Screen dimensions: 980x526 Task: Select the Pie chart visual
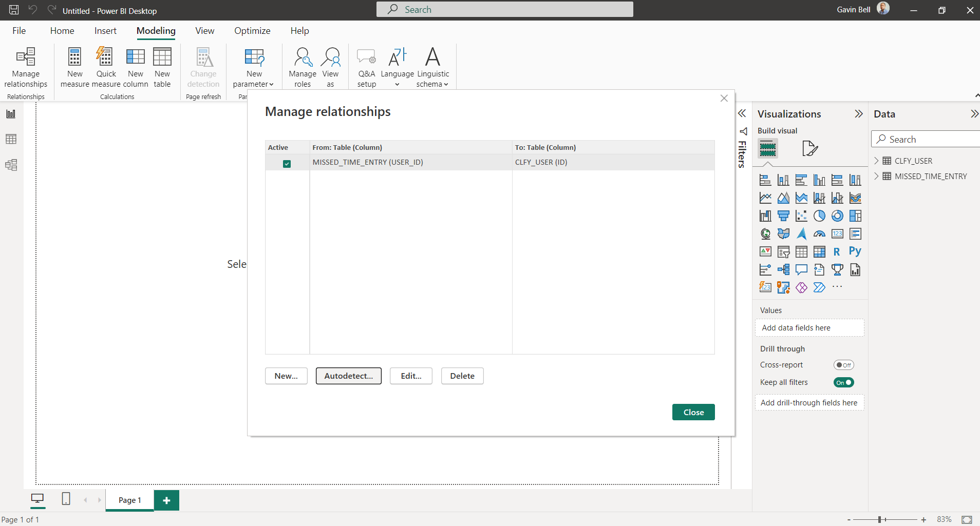coord(820,216)
